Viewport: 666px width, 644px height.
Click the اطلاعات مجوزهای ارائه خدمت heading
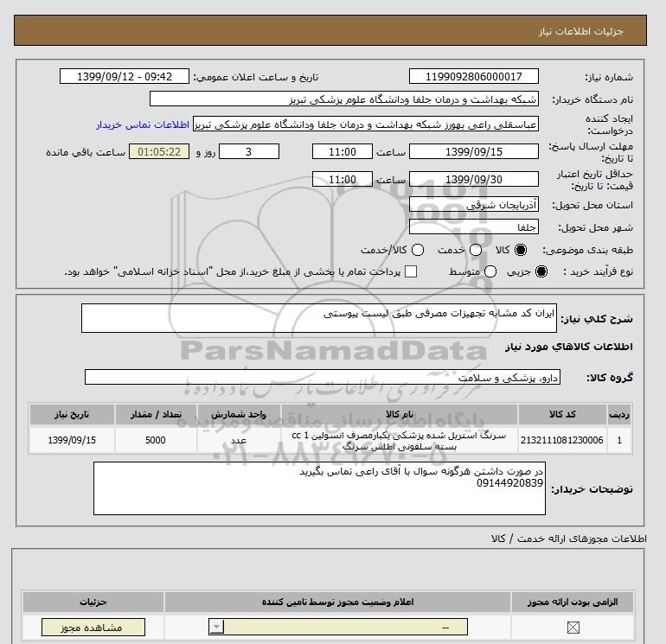569,539
